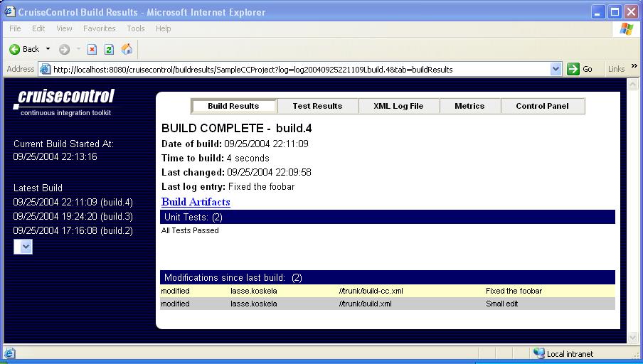
Task: Close the Internet Explorer window
Action: click(631, 12)
